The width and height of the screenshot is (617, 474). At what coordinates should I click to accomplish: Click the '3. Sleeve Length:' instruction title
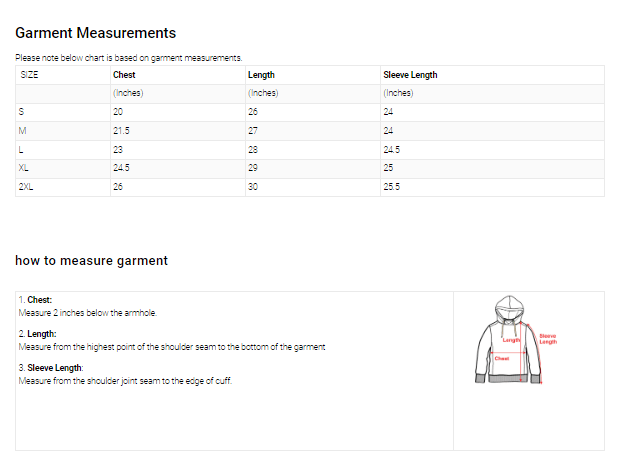tap(51, 368)
